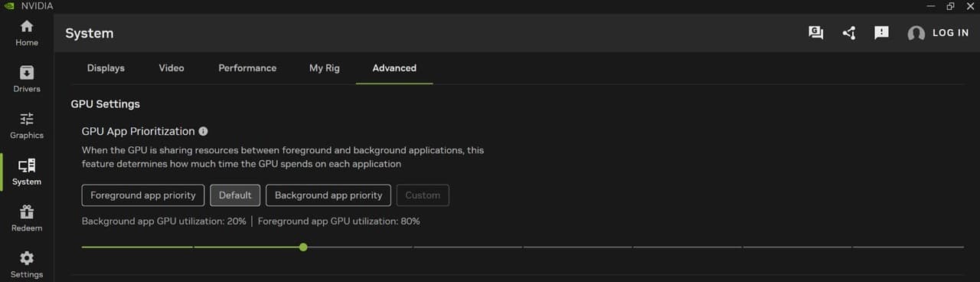
Task: Open the Performance tab
Action: pyautogui.click(x=247, y=68)
